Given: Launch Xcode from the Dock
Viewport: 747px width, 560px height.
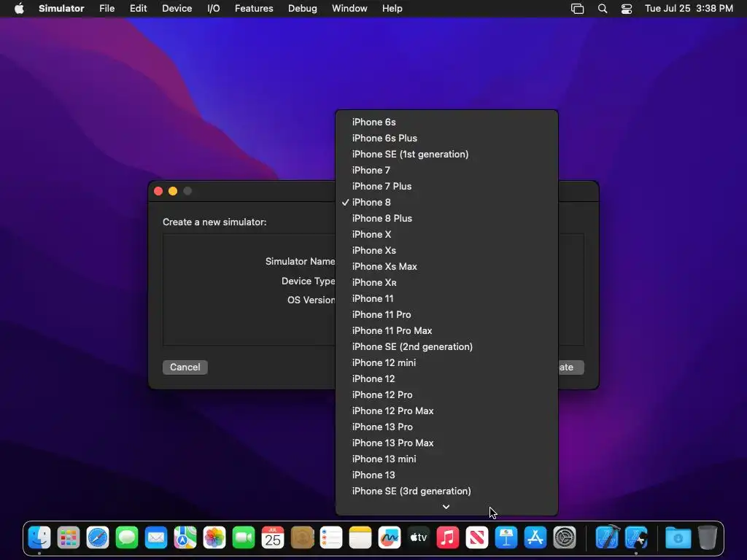Looking at the screenshot, I should tap(607, 538).
